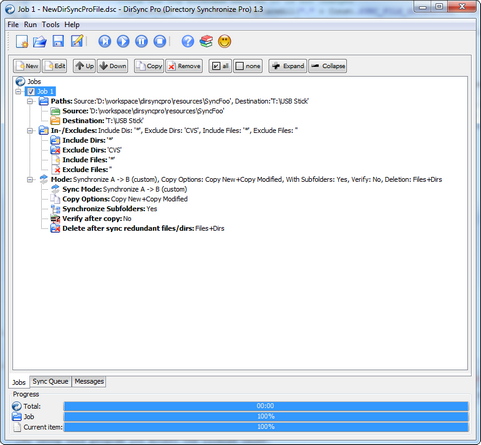Viewport: 481px width, 445px height.
Task: Click the Copy Options document icon
Action: [55, 199]
